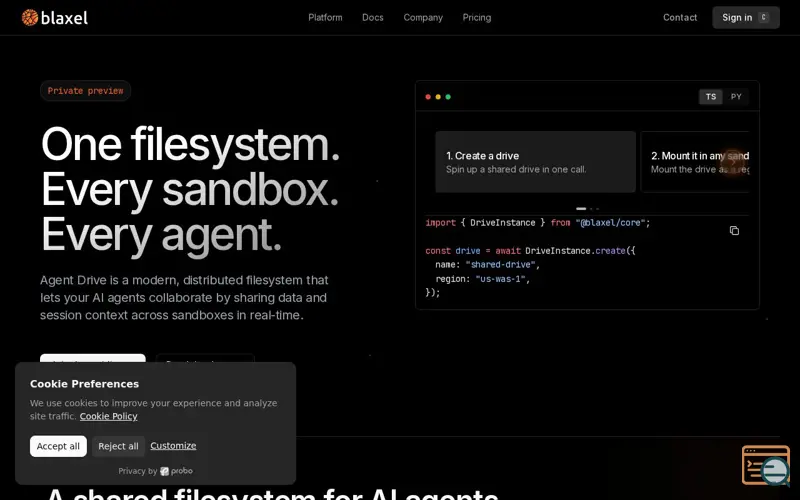Click the '@blaxel/core' import string
The width and height of the screenshot is (800, 500).
click(x=611, y=222)
